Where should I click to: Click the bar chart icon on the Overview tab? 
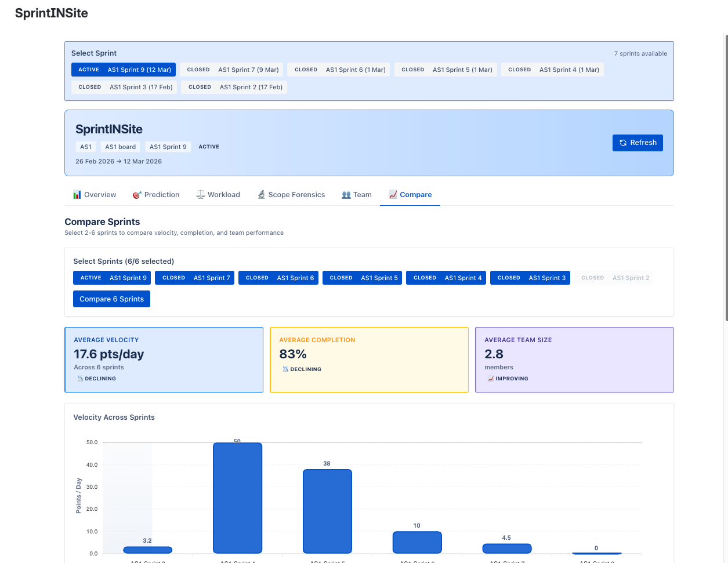(77, 194)
